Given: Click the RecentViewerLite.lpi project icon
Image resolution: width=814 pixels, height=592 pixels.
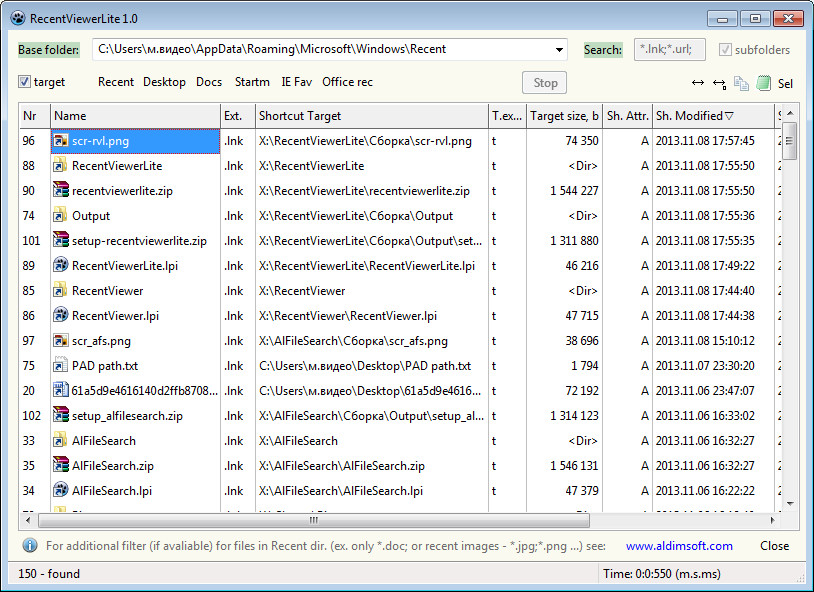Looking at the screenshot, I should click(61, 265).
